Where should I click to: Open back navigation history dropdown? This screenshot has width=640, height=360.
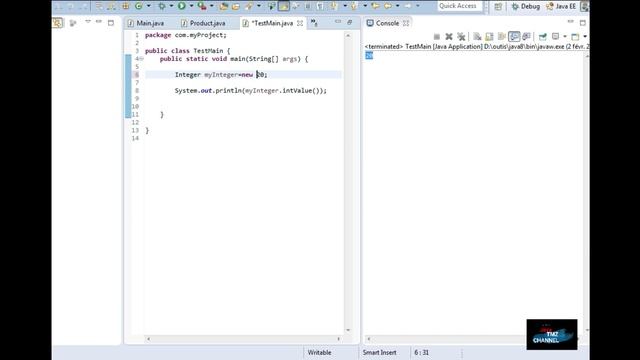pyautogui.click(x=398, y=6)
